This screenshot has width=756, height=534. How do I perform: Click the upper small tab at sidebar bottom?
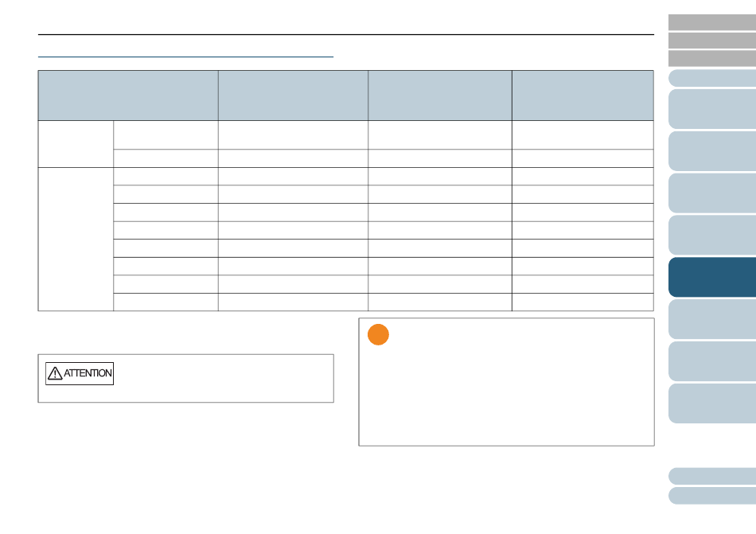pos(712,476)
